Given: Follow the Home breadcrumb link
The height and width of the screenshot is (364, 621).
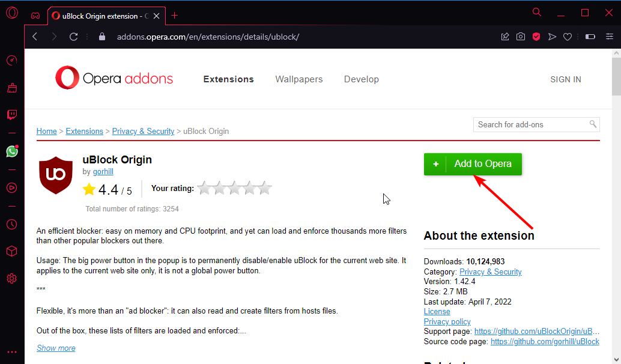Looking at the screenshot, I should [x=47, y=131].
